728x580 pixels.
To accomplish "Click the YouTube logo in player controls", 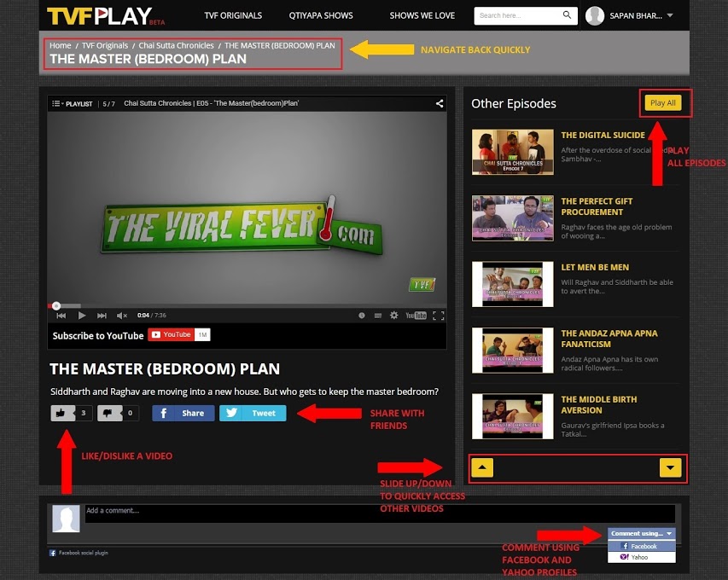I will click(416, 316).
